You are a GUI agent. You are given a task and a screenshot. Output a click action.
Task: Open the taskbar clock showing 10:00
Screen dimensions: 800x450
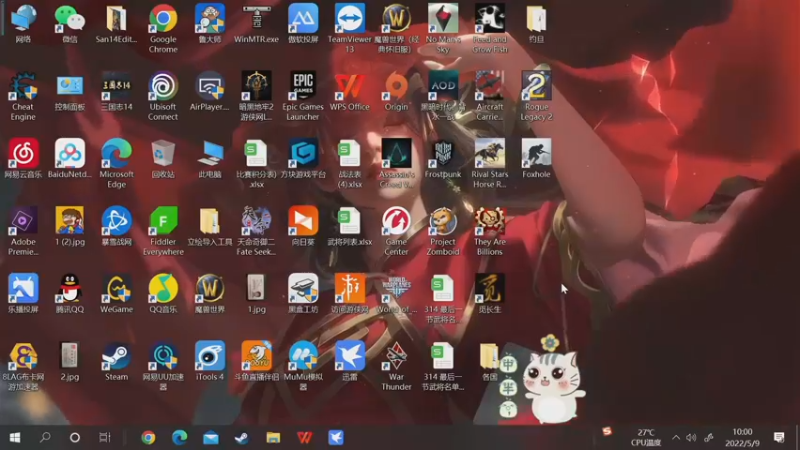click(742, 437)
